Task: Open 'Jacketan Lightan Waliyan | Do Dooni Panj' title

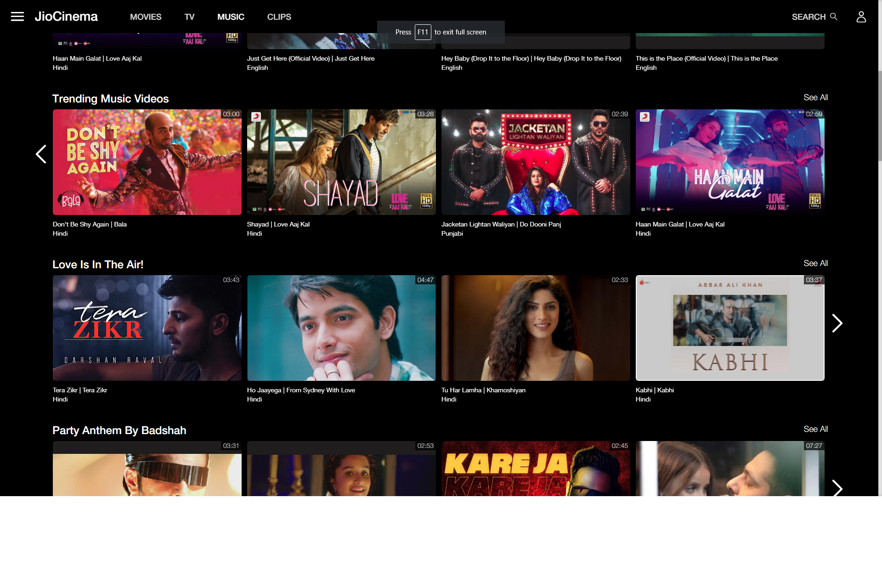Action: pyautogui.click(x=501, y=224)
